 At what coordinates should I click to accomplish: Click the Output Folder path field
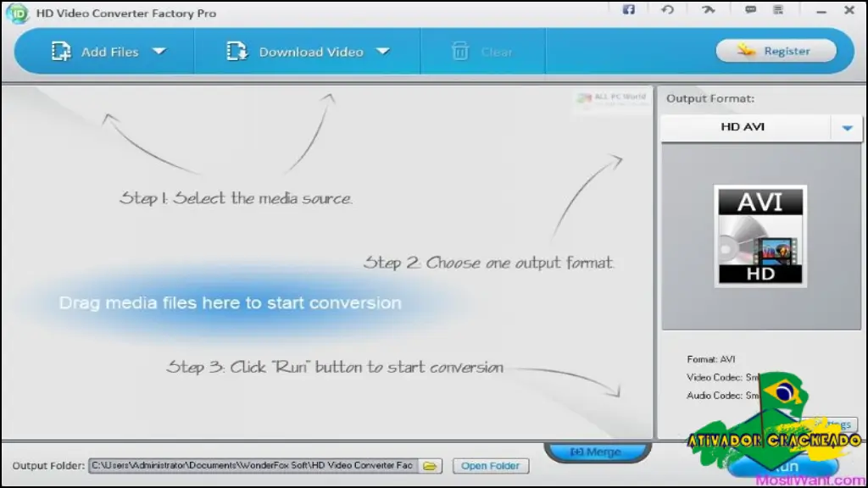(253, 466)
